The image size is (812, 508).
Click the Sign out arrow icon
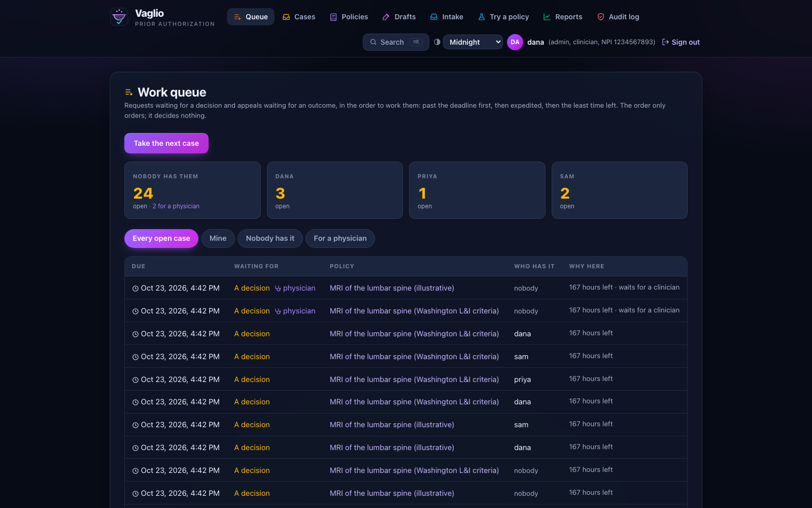pyautogui.click(x=665, y=42)
